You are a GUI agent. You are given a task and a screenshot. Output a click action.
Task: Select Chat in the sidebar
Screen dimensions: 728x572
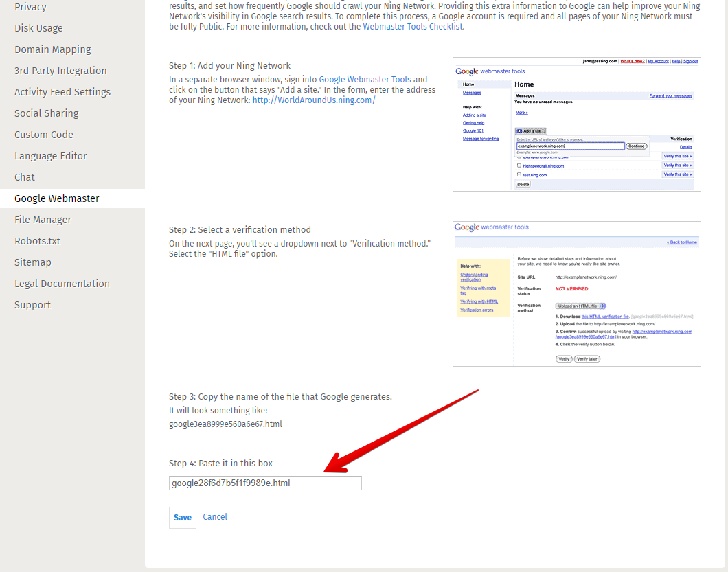[x=25, y=177]
